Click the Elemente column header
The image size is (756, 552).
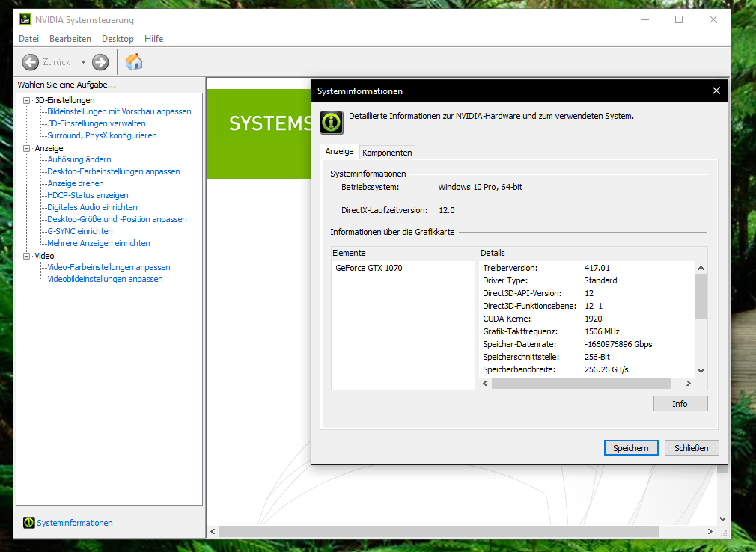[405, 254]
